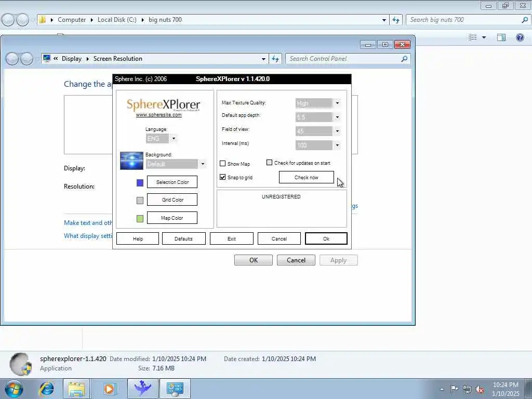Open the Interval (ms) dropdown

(x=337, y=145)
